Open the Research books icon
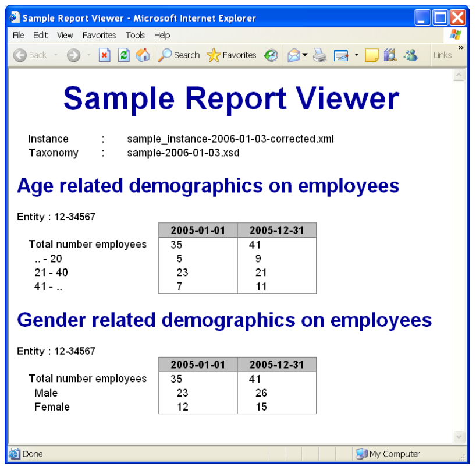Image resolution: width=476 pixels, height=470 pixels. click(390, 55)
